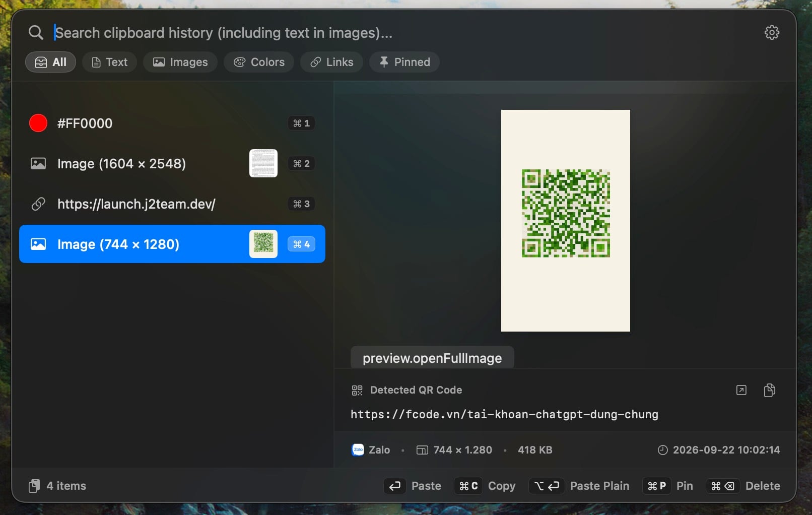Click the Detected QR Code icon
The image size is (812, 515).
tap(357, 390)
